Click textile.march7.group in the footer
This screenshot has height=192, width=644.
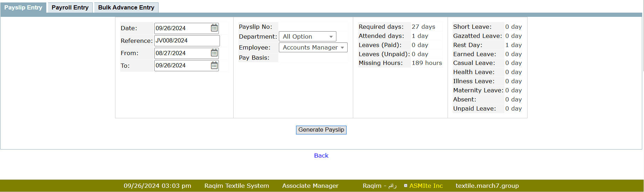tap(487, 186)
